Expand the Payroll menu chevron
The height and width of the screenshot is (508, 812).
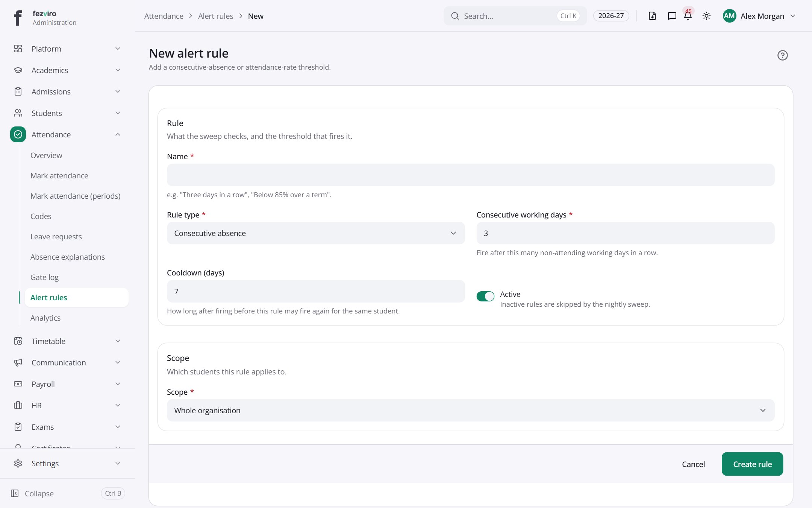coord(118,384)
